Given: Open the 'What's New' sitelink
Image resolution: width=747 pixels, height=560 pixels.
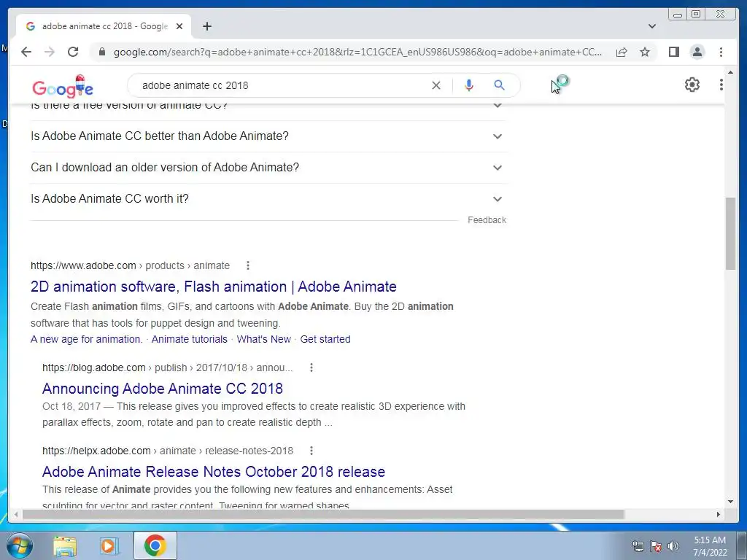Looking at the screenshot, I should coord(263,339).
